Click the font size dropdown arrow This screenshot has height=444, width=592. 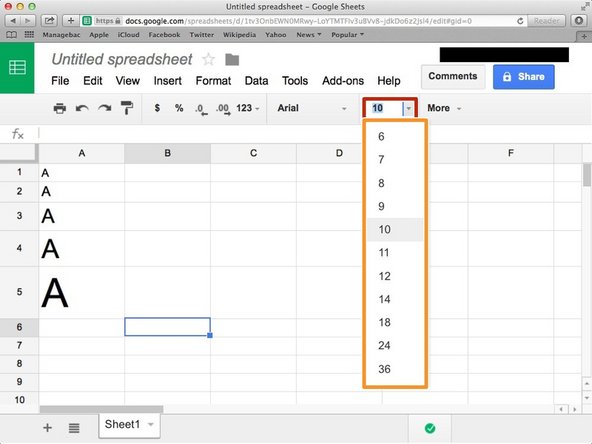tap(409, 108)
